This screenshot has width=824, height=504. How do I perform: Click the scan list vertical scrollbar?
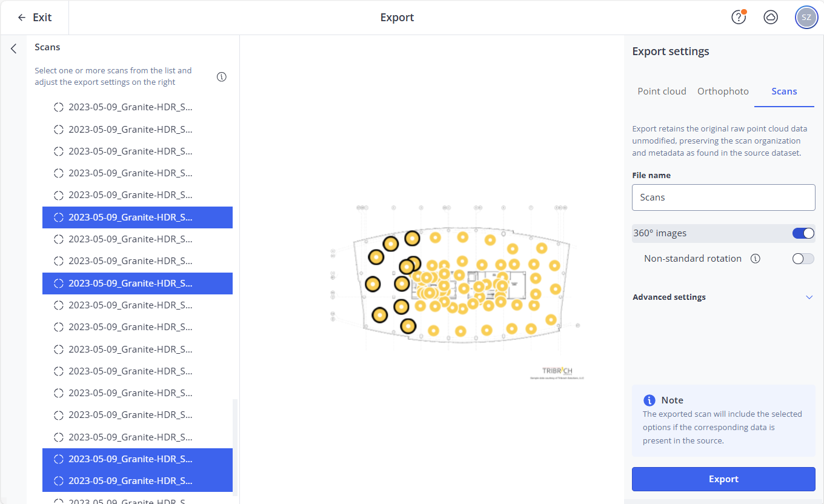click(x=236, y=447)
